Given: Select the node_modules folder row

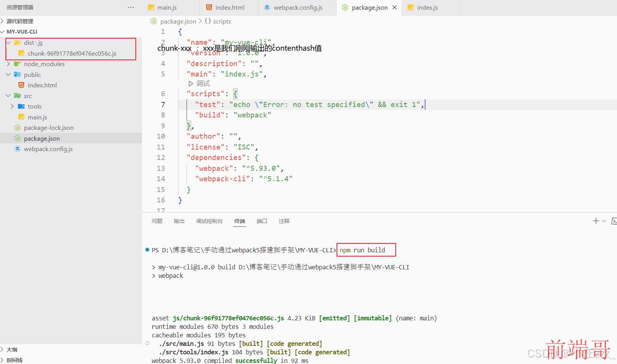Looking at the screenshot, I should point(71,64).
